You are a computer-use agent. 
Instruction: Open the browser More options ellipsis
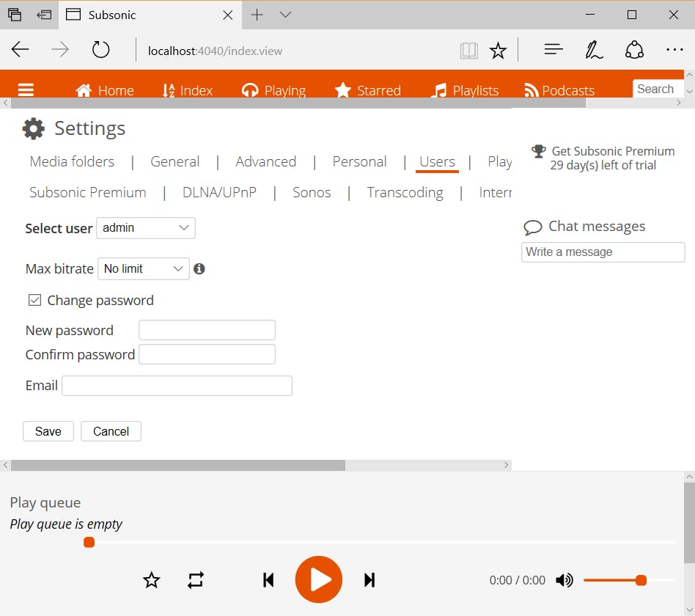(x=674, y=50)
